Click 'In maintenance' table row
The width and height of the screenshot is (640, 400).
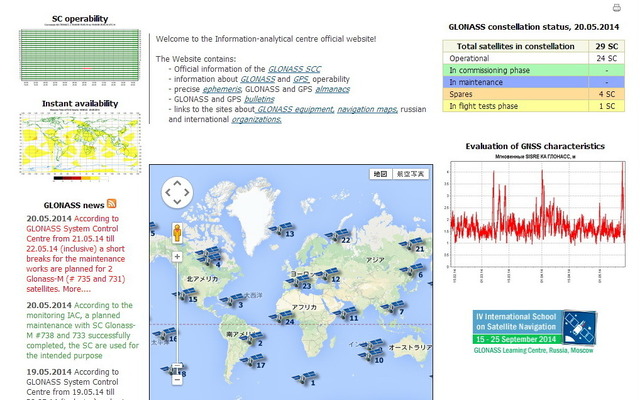tap(533, 82)
